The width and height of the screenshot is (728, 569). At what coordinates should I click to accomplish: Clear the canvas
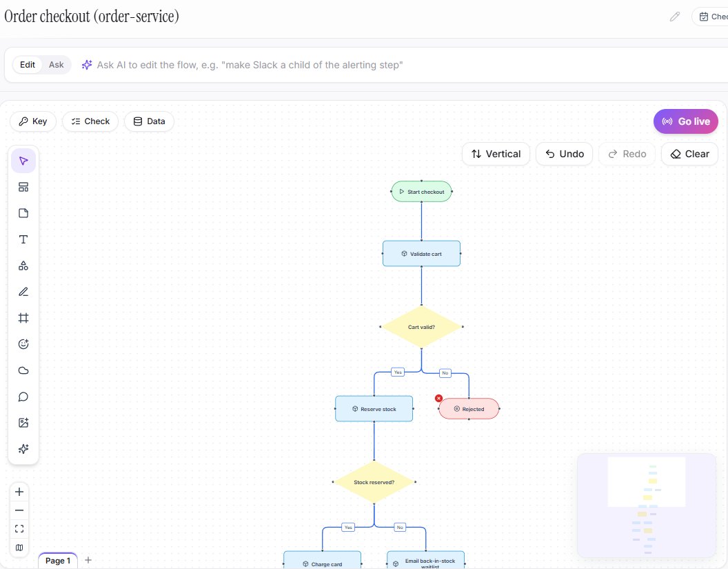coord(689,154)
